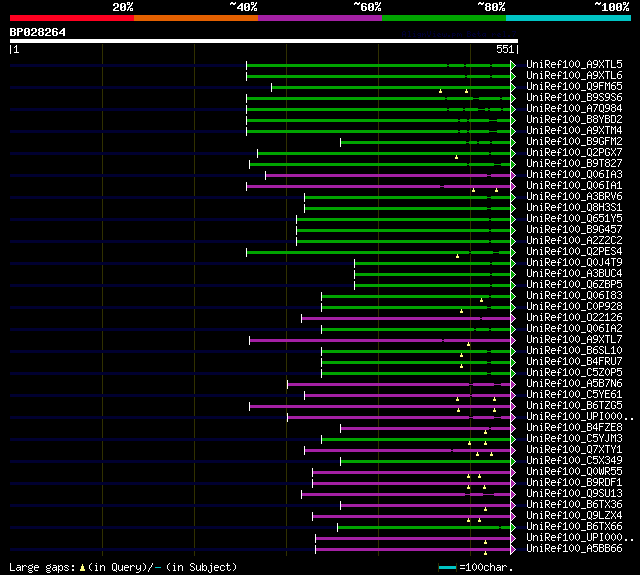Viewport: 640px width, 575px height.
Task: Select the UniRef100_A2Z2C2 label
Action: [x=574, y=241]
